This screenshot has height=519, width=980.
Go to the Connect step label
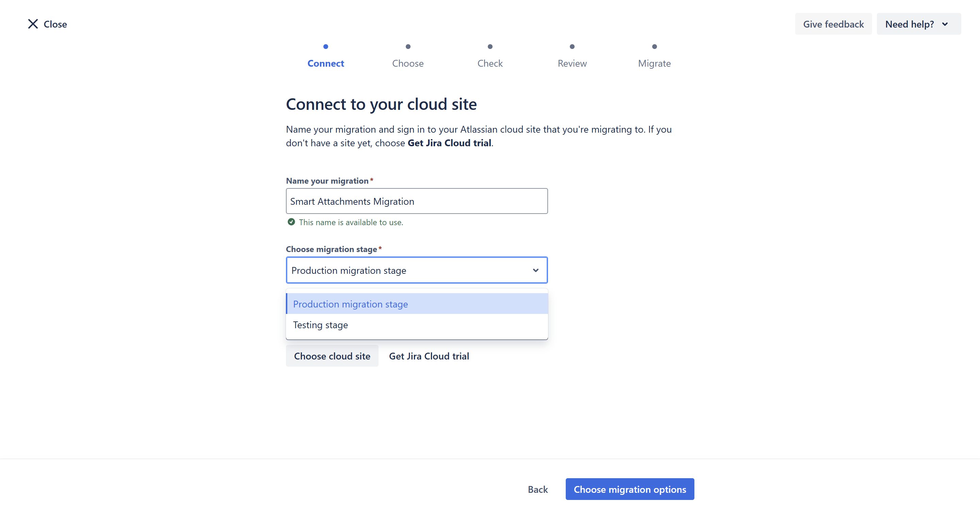coord(326,64)
